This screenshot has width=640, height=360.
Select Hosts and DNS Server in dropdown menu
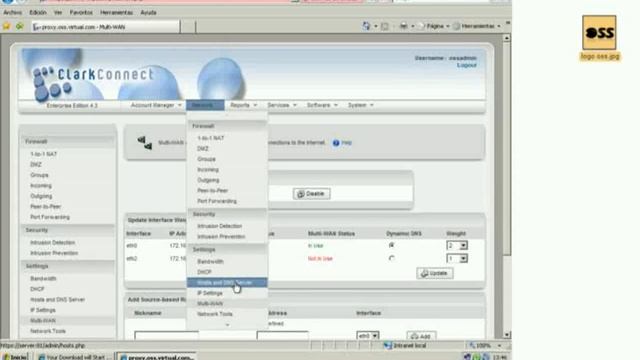(227, 282)
